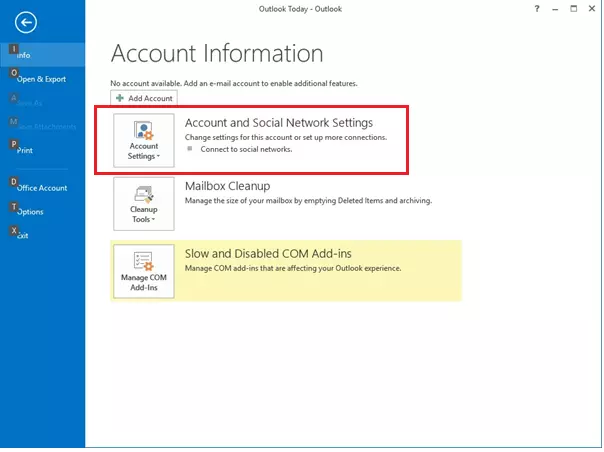Image resolution: width=604 pixels, height=452 pixels.
Task: Minimize the Outlook window
Action: (555, 8)
